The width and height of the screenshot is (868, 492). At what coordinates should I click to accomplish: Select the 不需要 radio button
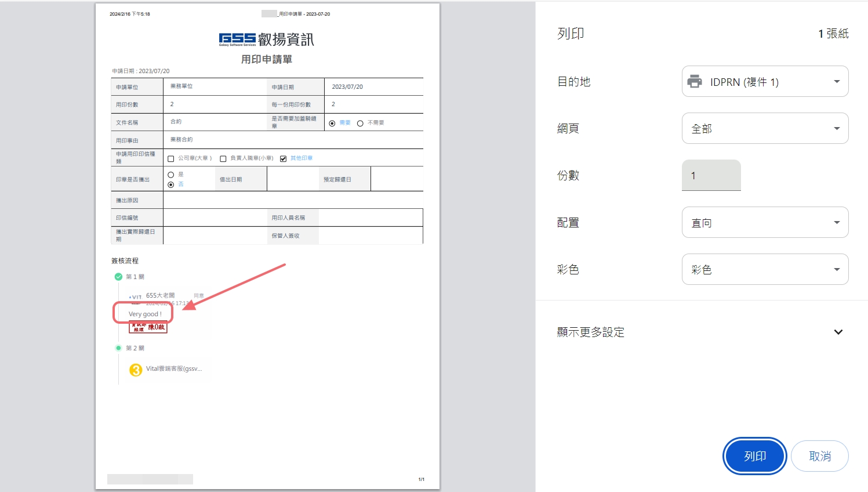360,124
